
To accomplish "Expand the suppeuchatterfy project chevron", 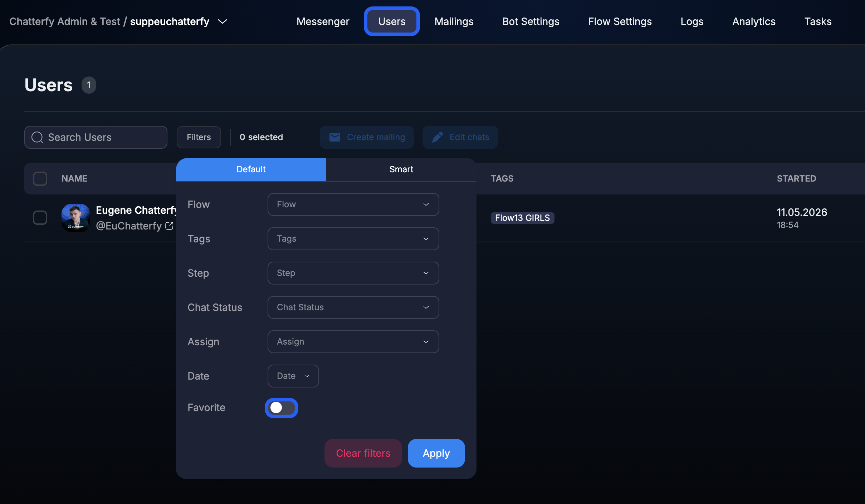I will point(223,21).
